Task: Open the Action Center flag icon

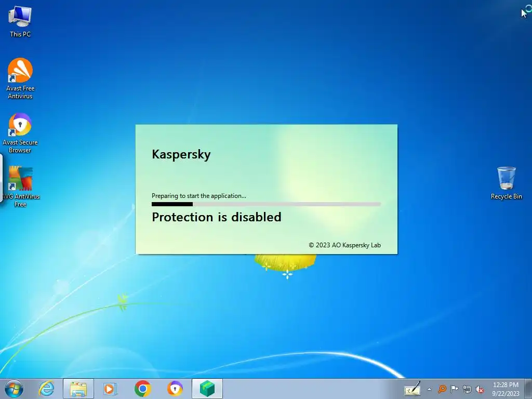Action: 454,389
